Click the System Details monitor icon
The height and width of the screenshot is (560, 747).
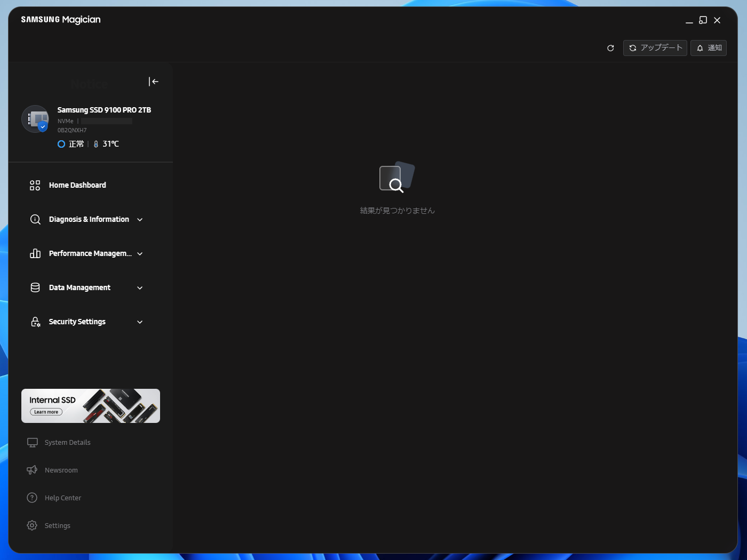coord(33,443)
